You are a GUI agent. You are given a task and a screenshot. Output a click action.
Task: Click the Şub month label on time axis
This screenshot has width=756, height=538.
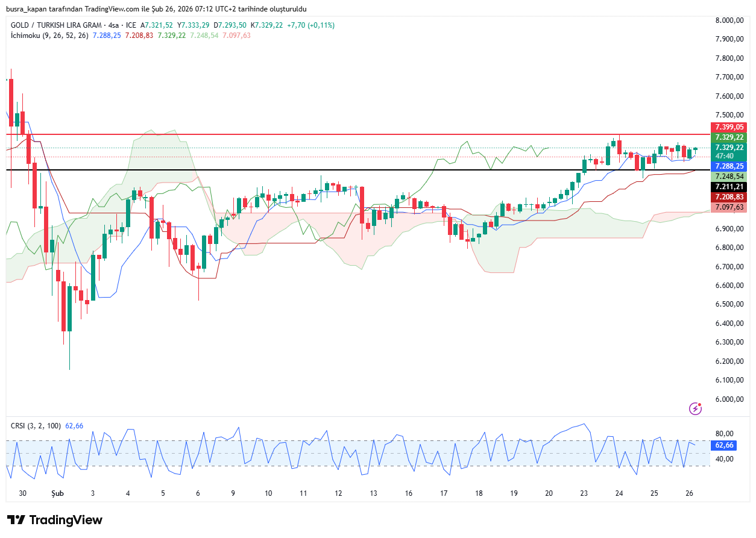pos(57,493)
